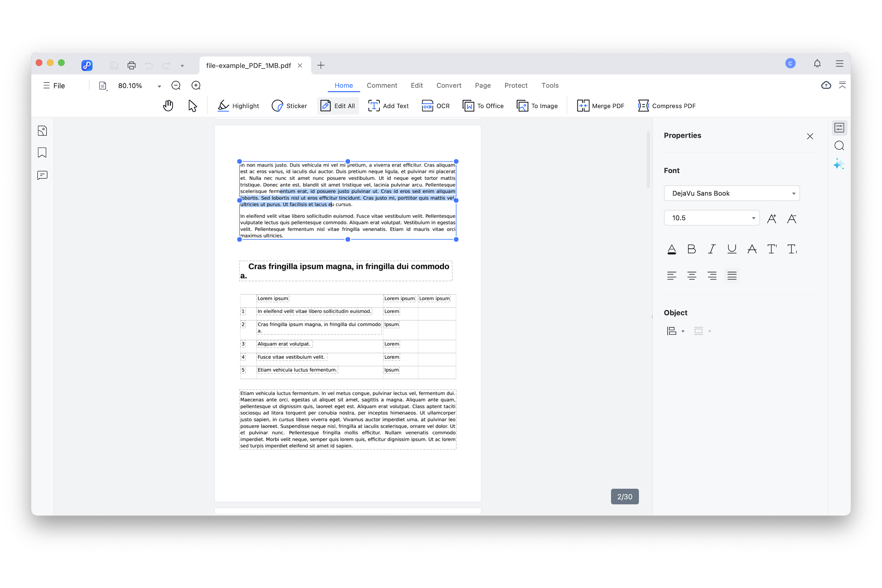This screenshot has height=588, width=882.
Task: Switch to the Convert tab
Action: coord(448,86)
